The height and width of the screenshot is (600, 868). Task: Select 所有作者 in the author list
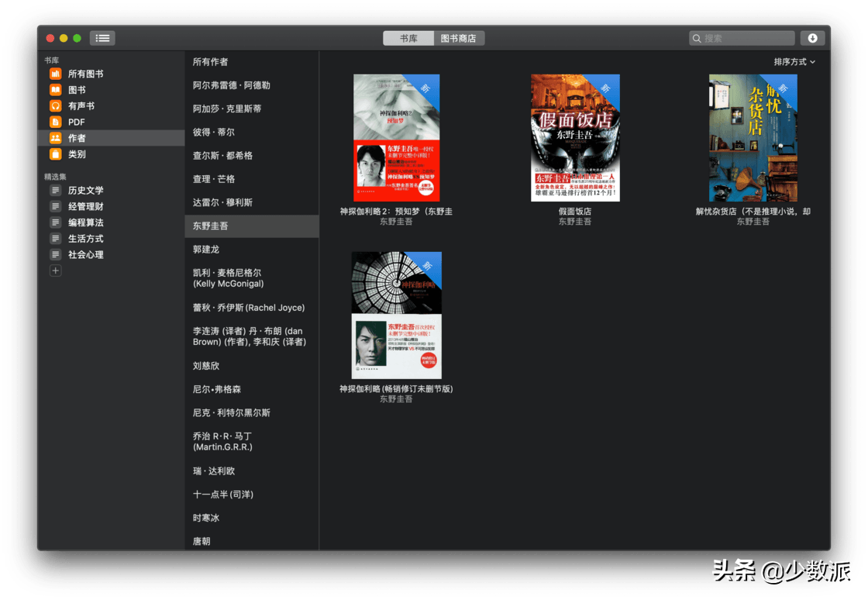(x=252, y=62)
